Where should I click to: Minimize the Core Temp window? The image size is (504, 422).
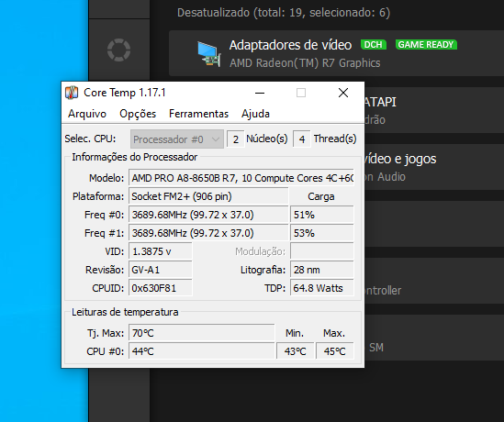(260, 93)
